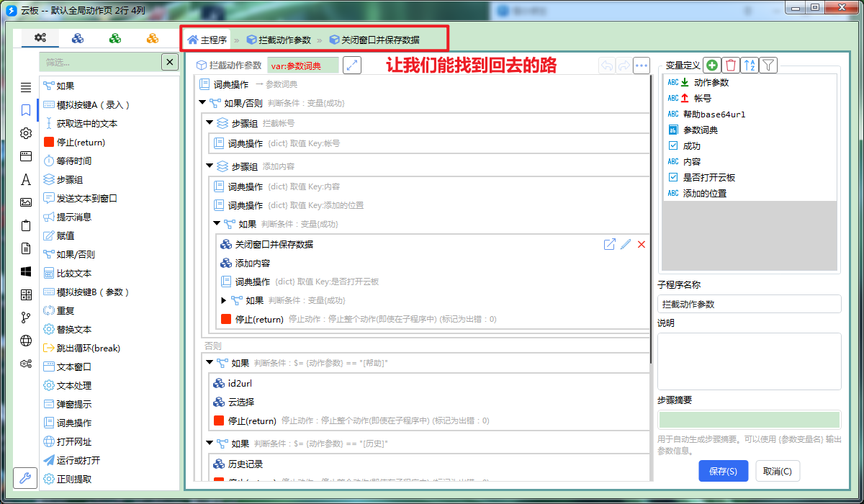Open the three-dots more options button
Viewport: 864px width, 504px height.
(641, 66)
